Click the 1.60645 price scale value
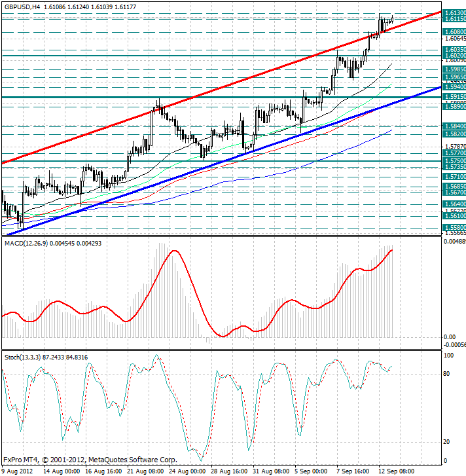Screen dimensions: 466x476 click(455, 39)
